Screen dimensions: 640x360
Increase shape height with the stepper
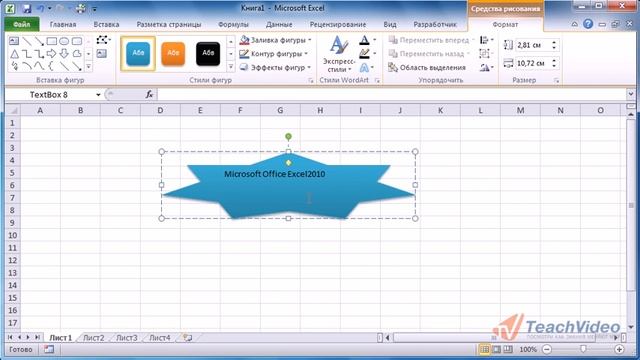(x=554, y=42)
